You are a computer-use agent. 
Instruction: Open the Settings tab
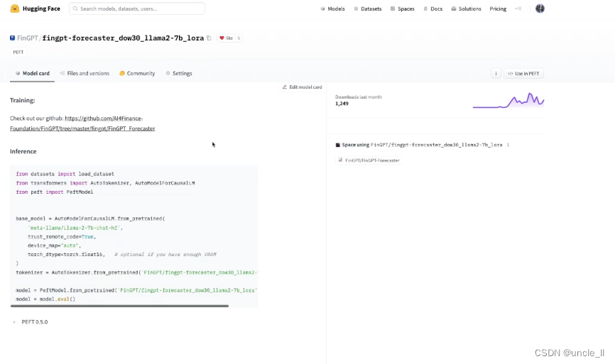(179, 73)
